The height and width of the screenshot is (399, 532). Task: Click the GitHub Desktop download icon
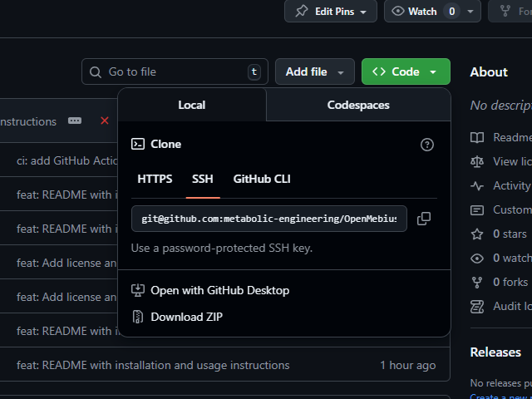point(138,290)
